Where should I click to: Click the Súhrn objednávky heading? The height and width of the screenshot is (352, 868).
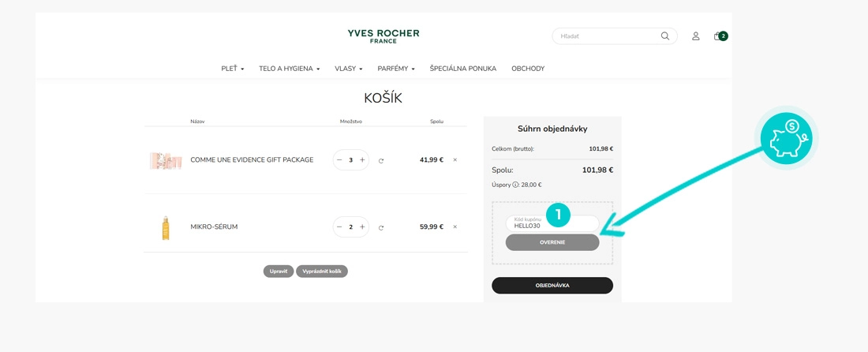552,129
